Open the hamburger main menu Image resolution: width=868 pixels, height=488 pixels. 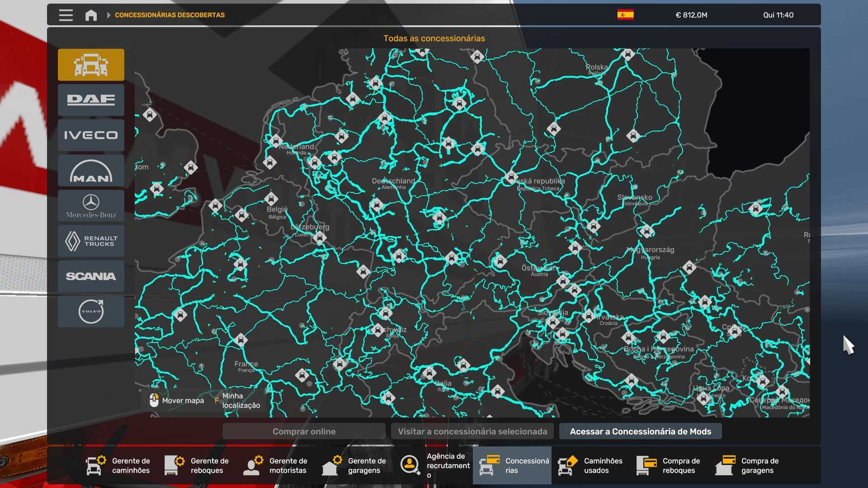click(x=66, y=15)
